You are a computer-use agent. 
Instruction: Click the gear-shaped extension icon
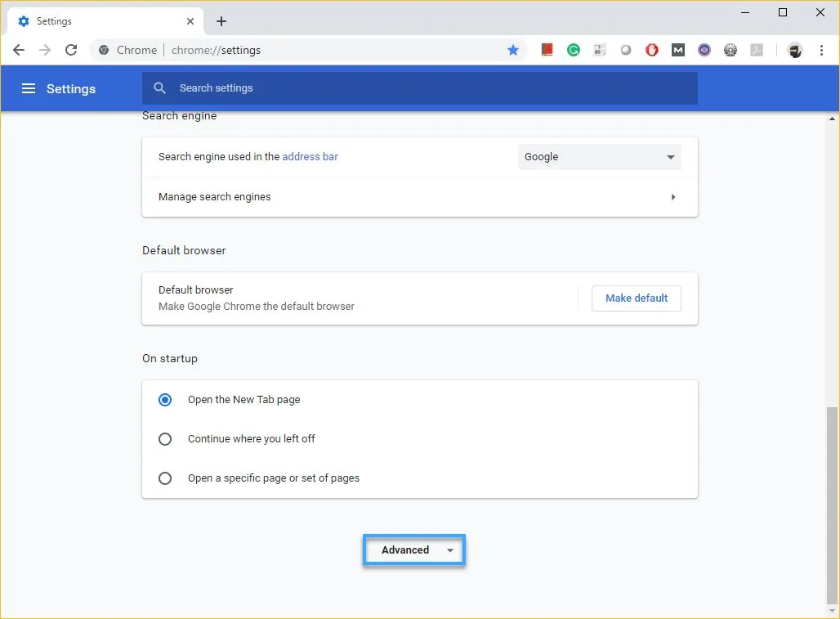pyautogui.click(x=730, y=50)
